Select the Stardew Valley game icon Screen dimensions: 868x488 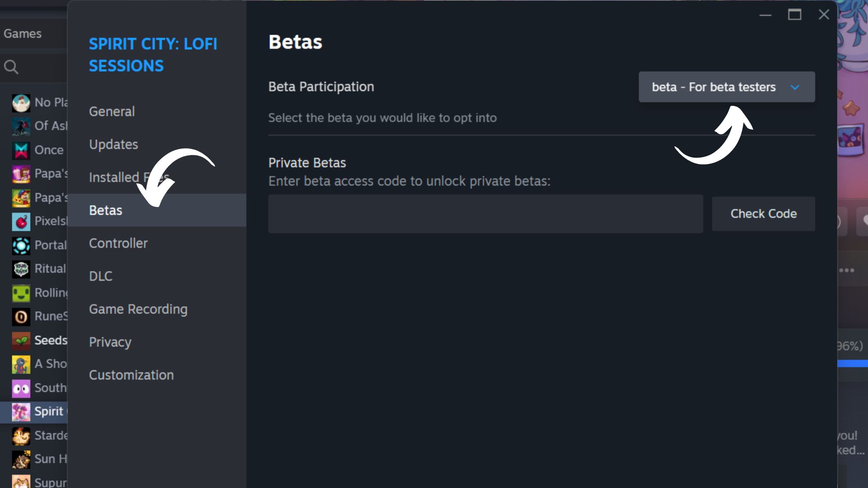(21, 435)
